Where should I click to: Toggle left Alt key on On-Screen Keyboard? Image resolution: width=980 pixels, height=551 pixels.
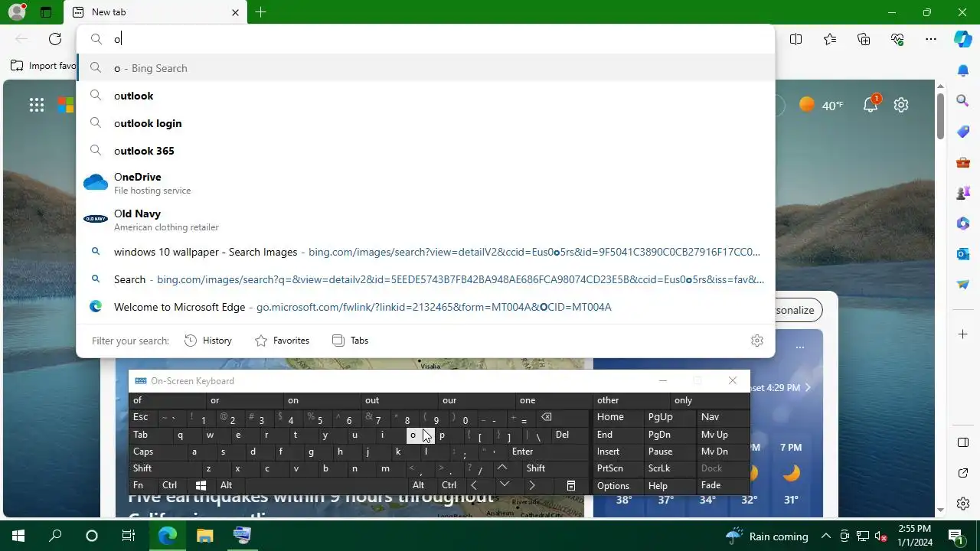(x=229, y=485)
